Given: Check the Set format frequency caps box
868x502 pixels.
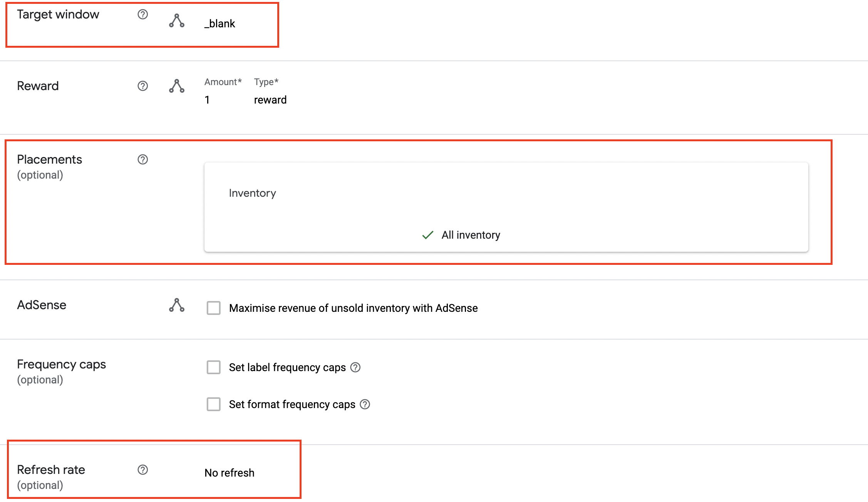Looking at the screenshot, I should point(214,405).
